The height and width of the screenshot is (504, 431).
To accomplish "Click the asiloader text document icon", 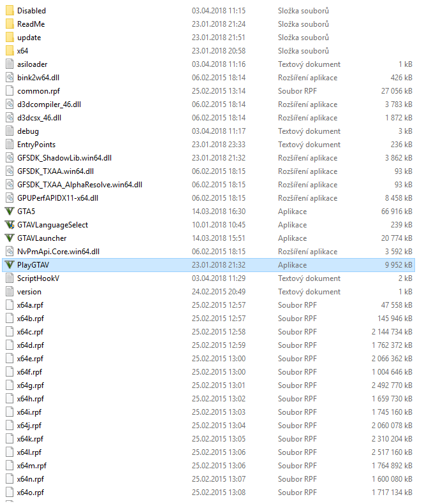I will point(10,64).
